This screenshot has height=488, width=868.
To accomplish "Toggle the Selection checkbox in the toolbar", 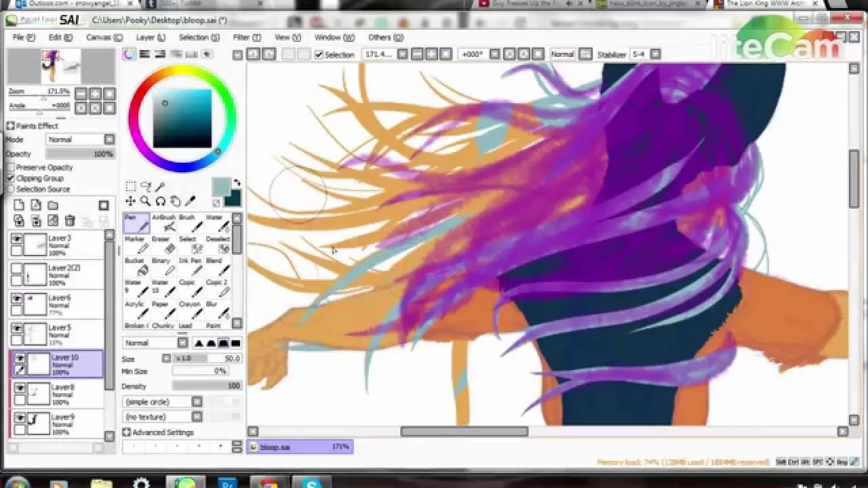I will pos(319,55).
